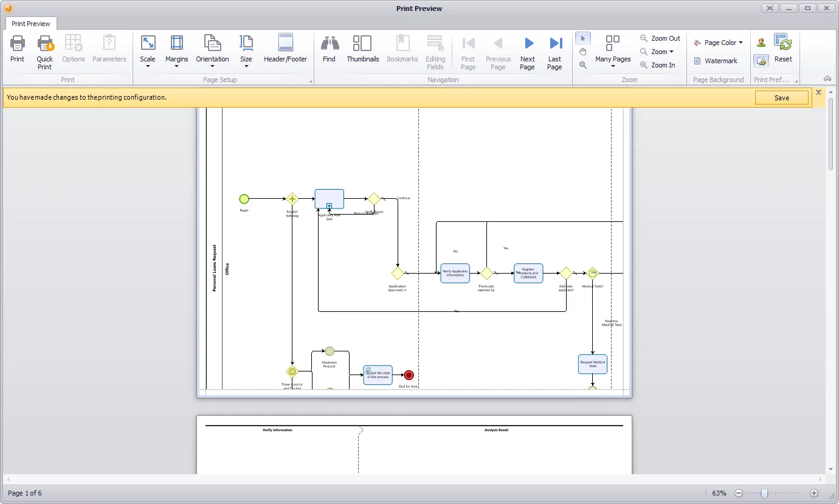This screenshot has width=839, height=504.
Task: Click the zoom-out minus button in status bar
Action: click(x=739, y=493)
